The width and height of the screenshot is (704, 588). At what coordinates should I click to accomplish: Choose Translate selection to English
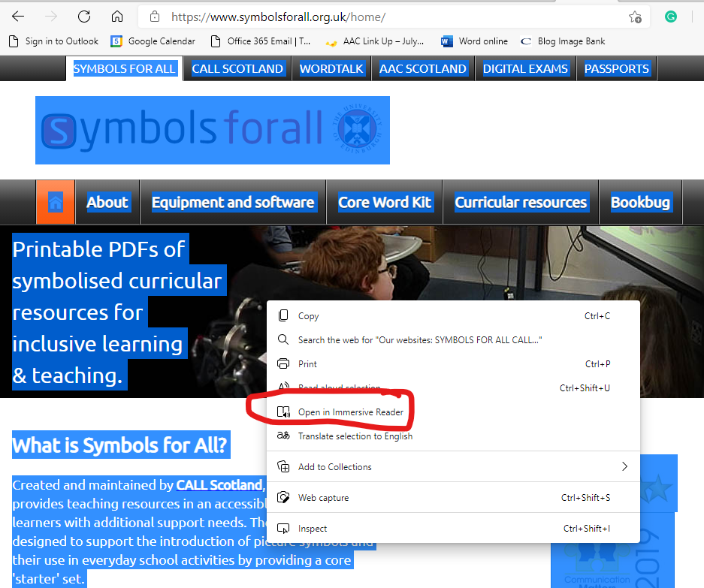[x=453, y=436]
